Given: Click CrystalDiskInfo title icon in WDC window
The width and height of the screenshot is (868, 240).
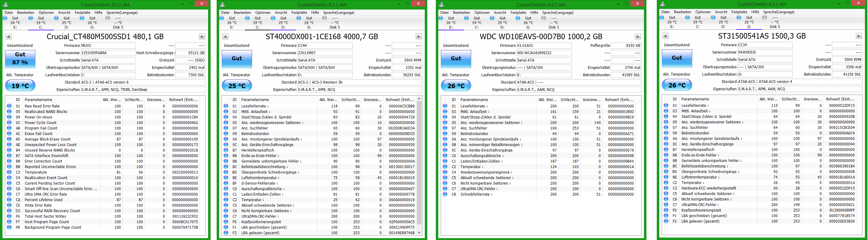Looking at the screenshot, I should click(x=441, y=4).
